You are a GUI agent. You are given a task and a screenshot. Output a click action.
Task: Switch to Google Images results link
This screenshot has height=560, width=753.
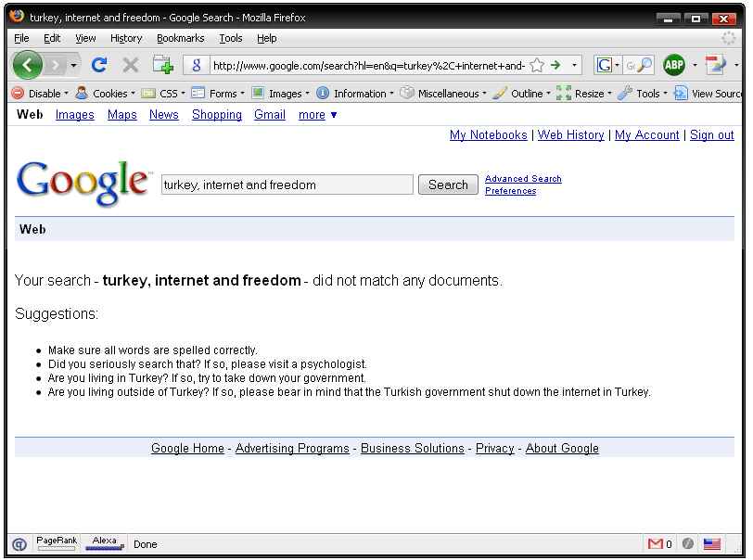click(75, 115)
